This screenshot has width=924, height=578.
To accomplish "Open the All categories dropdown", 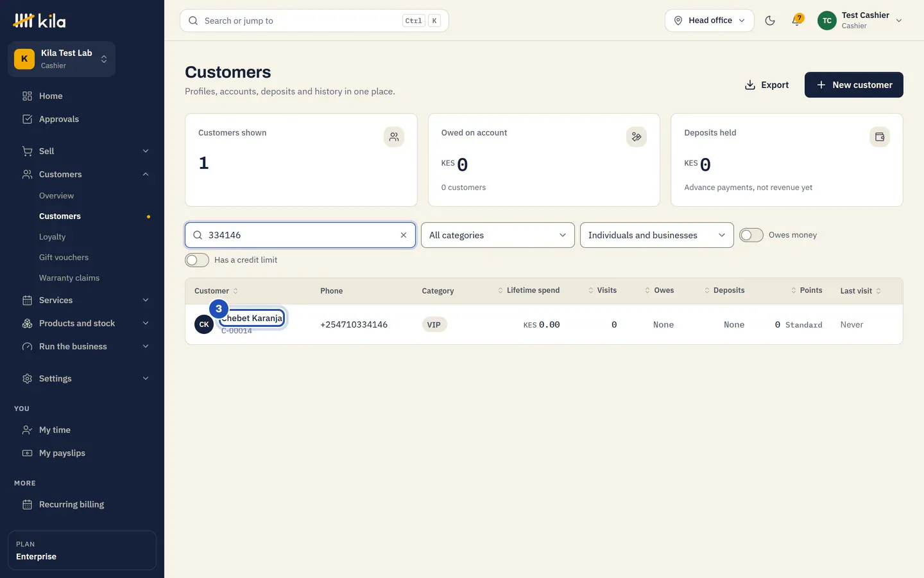I will pos(498,235).
